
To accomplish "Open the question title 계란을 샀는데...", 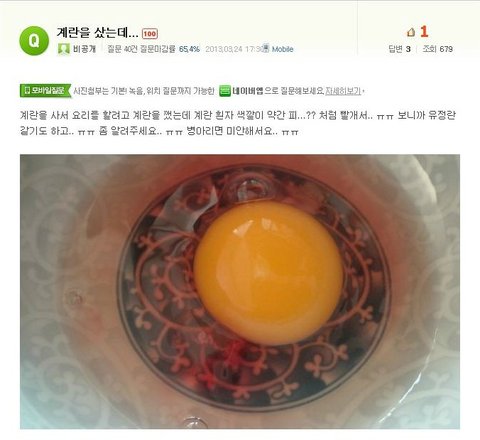I will click(97, 33).
